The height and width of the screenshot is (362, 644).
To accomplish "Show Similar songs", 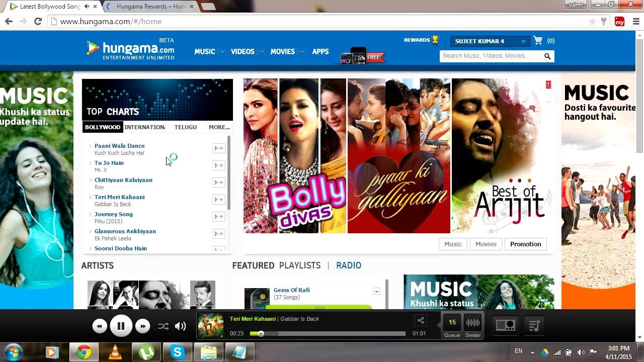I will click(473, 326).
